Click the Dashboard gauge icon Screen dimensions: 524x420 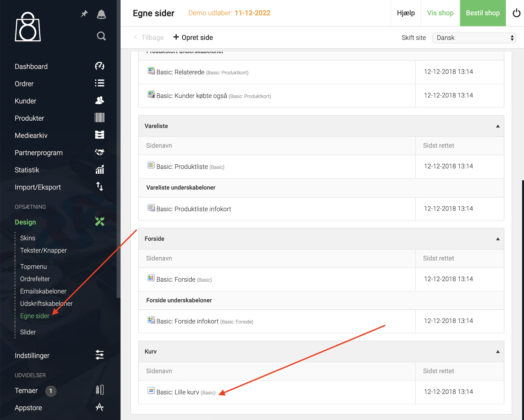pos(100,66)
